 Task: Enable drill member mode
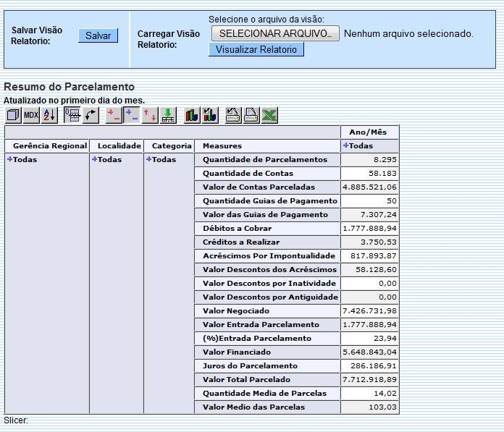point(114,115)
